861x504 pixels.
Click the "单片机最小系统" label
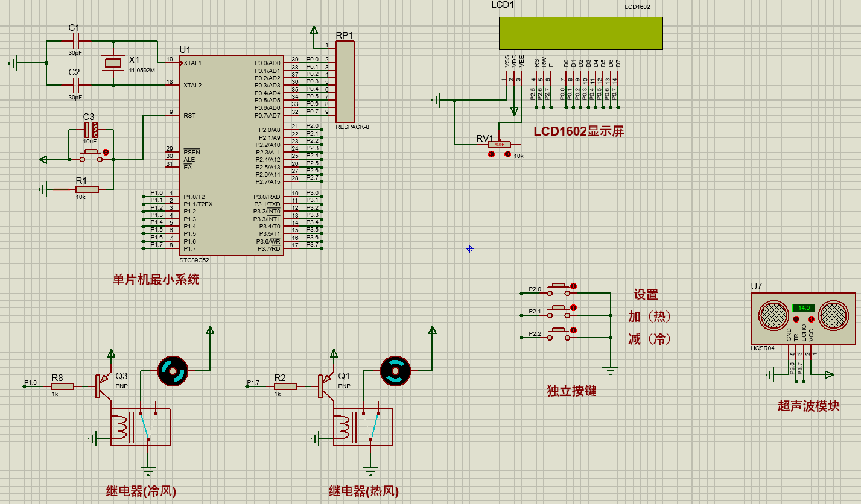(x=156, y=280)
